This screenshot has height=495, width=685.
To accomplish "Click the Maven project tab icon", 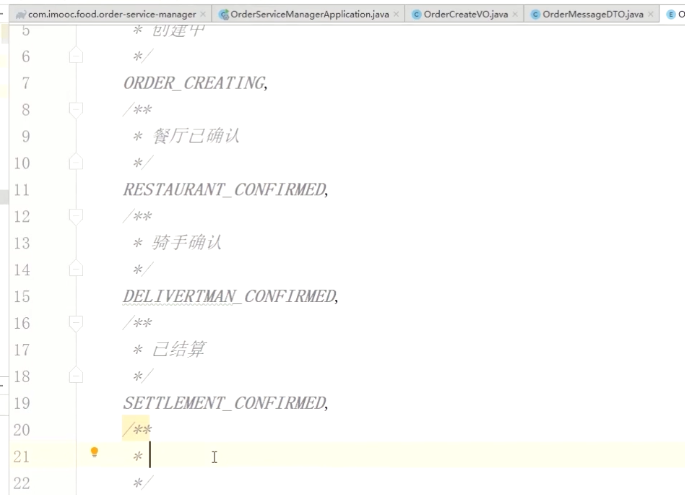I will [21, 15].
